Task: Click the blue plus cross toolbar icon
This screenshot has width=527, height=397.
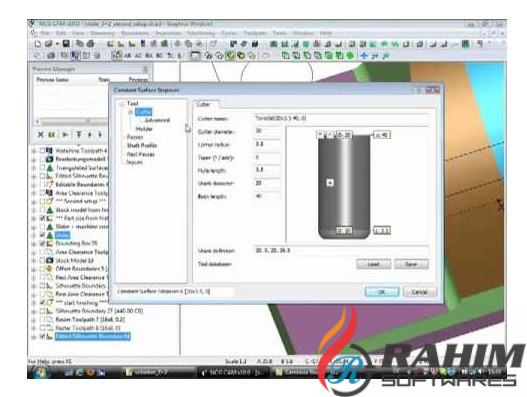Action: 364,55
